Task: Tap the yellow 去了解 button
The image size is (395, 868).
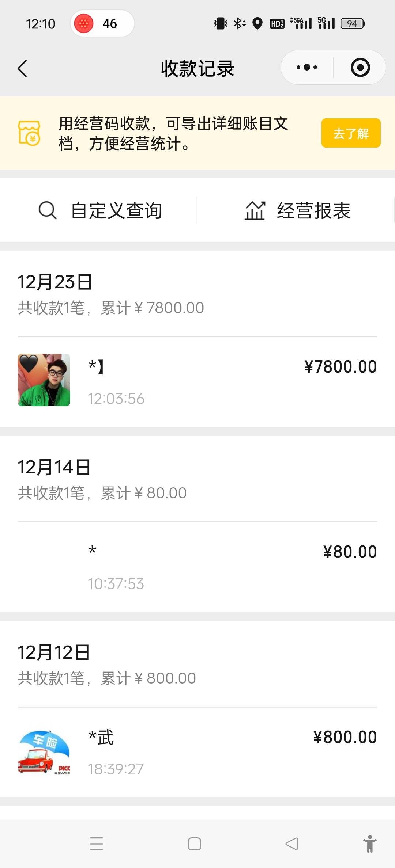Action: (x=351, y=133)
